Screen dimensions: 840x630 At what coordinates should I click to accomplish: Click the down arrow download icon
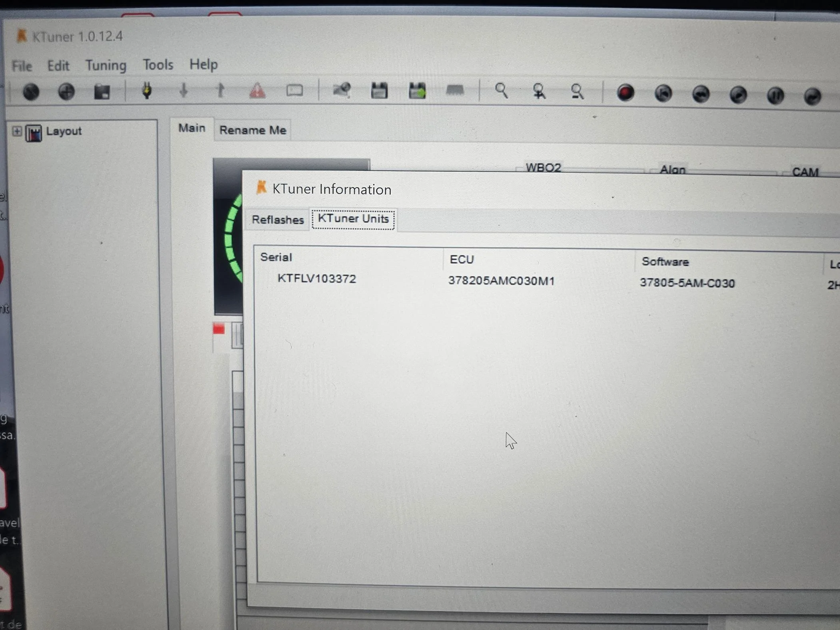click(184, 91)
